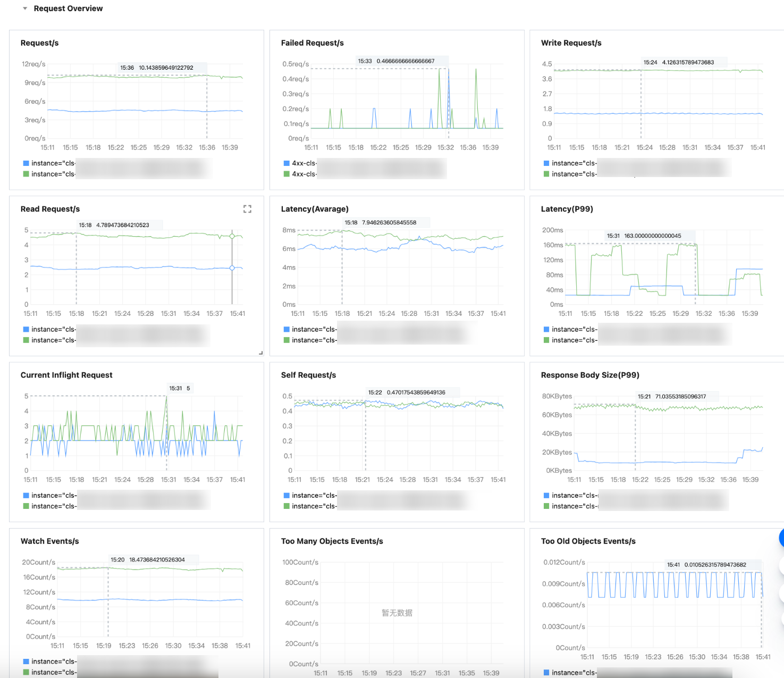This screenshot has height=678, width=784.
Task: Click green legend square under Self Request/s
Action: [286, 506]
